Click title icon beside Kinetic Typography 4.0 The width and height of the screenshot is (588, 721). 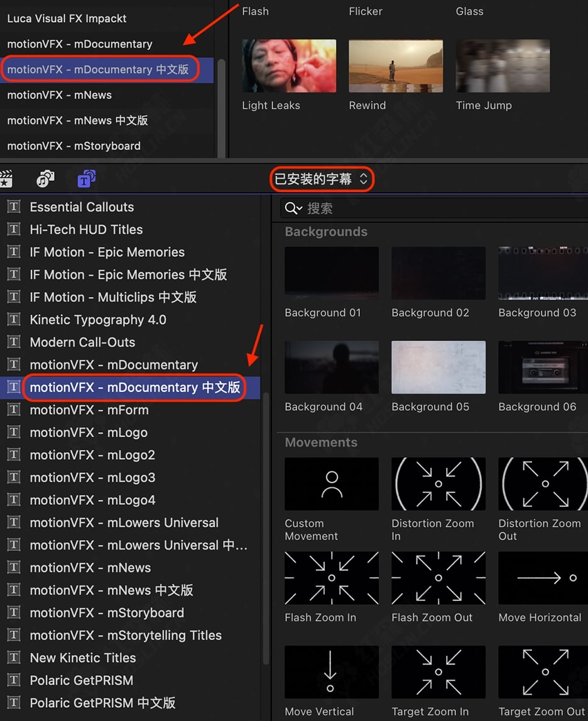(14, 320)
